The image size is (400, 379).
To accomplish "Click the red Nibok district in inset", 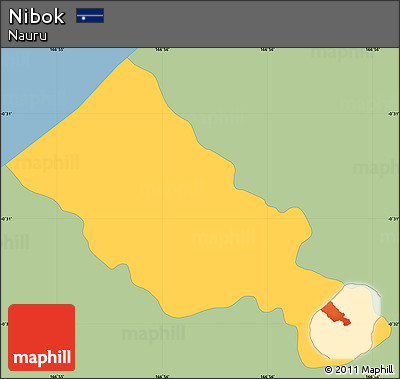I will (336, 314).
